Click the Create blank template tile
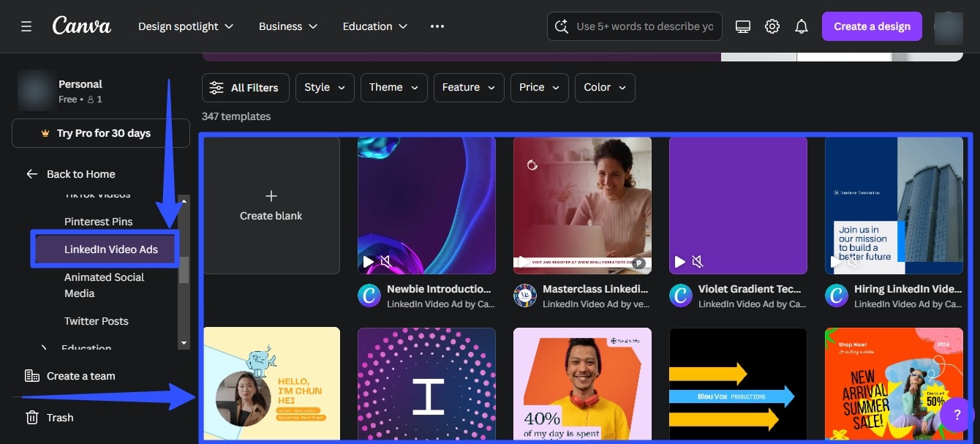 coord(271,206)
